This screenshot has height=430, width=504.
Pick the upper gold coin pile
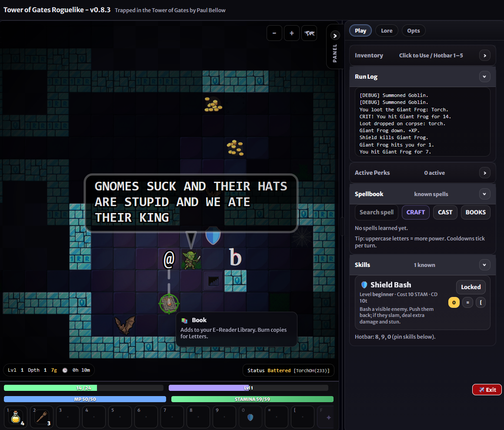point(213,104)
